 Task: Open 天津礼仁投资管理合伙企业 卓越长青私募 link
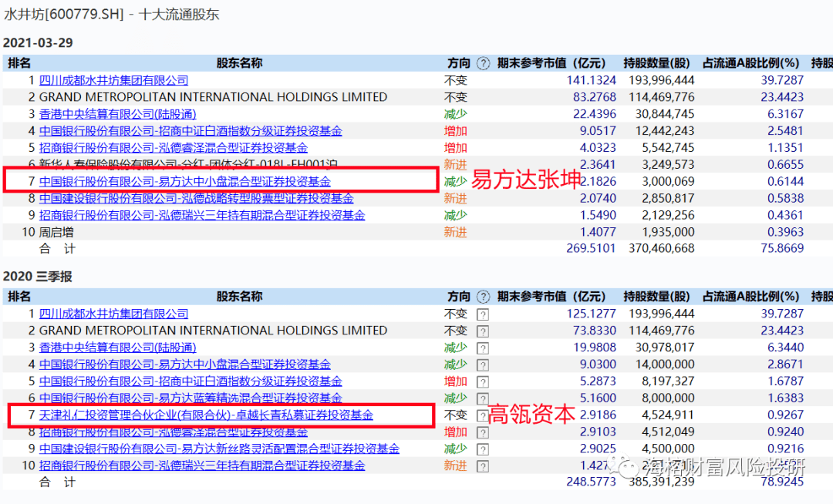206,415
